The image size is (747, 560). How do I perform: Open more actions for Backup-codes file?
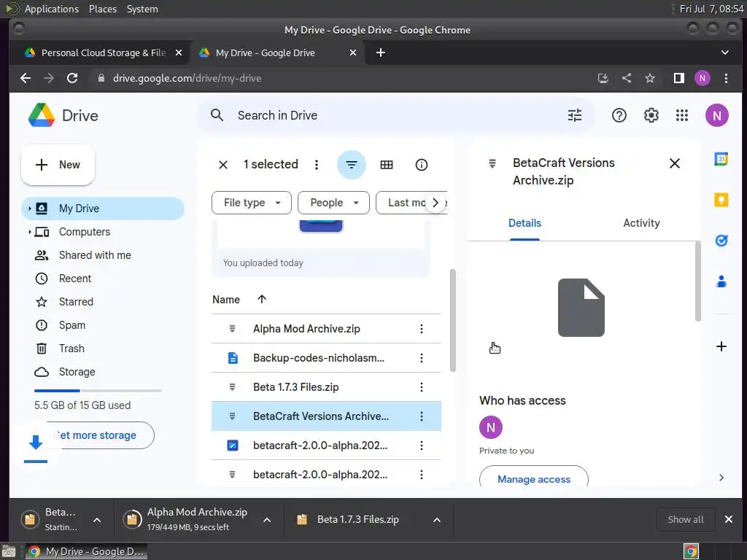point(421,358)
